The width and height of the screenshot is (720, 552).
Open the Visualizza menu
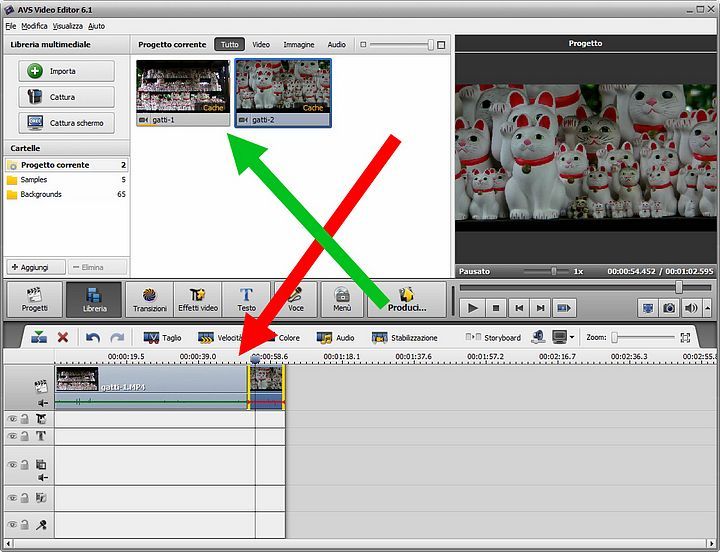(68, 26)
